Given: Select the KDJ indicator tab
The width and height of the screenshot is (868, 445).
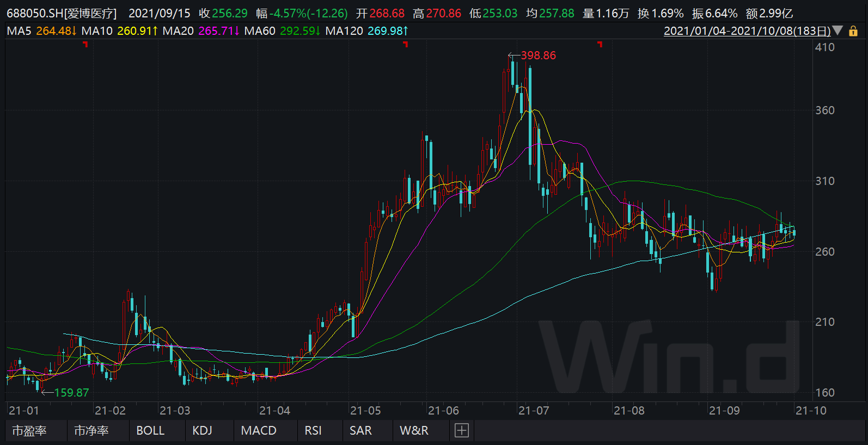Looking at the screenshot, I should [202, 430].
